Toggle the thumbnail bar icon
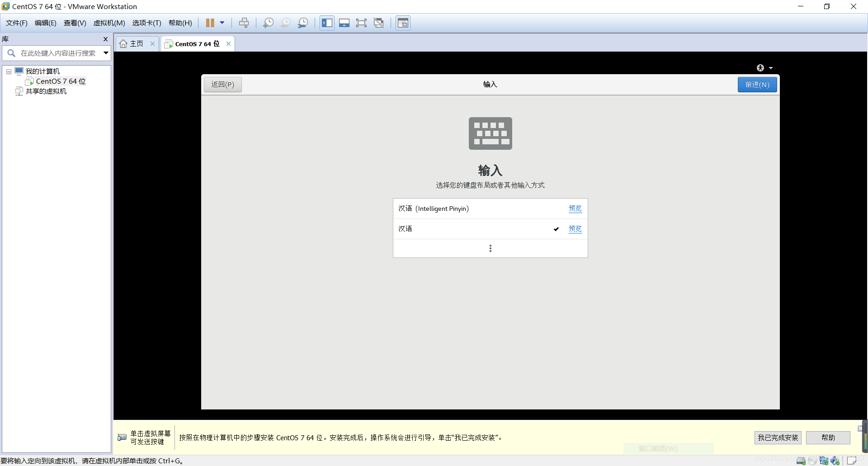This screenshot has width=868, height=466. 344,23
